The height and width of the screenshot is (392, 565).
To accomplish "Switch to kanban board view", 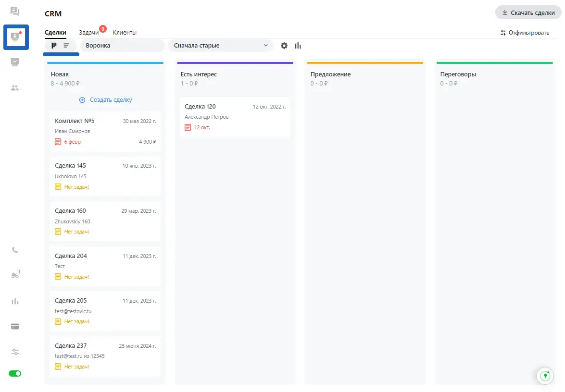I will tap(54, 46).
